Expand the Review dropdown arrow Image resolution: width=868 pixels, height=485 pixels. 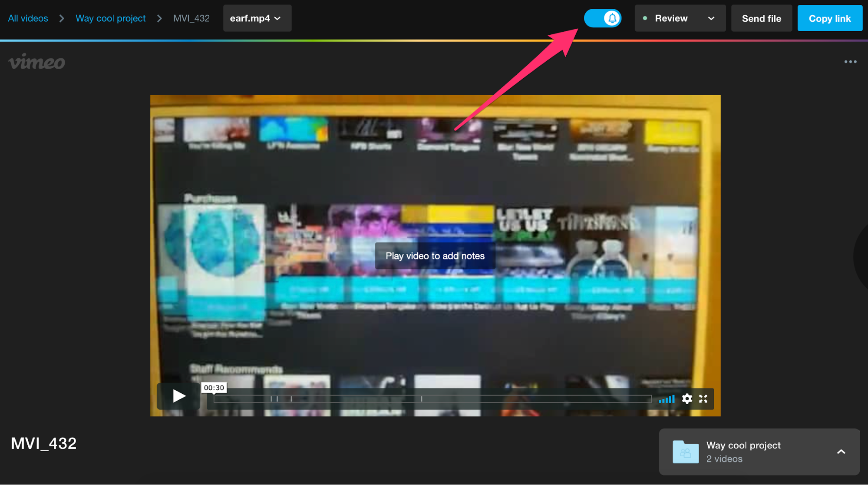[711, 18]
